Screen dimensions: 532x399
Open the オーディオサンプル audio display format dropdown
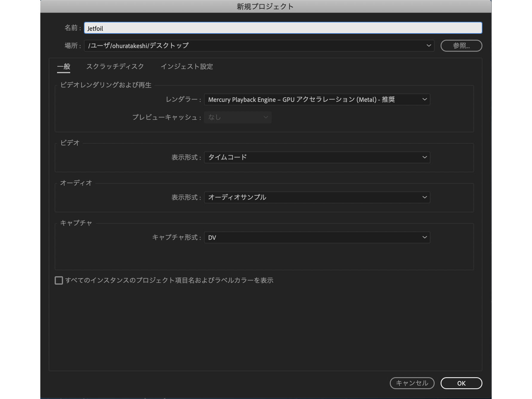317,197
